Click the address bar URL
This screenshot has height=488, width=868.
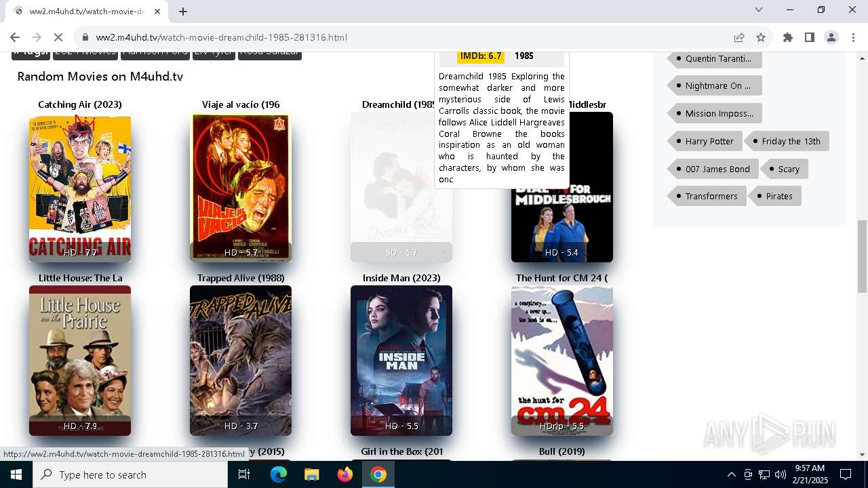tap(222, 37)
